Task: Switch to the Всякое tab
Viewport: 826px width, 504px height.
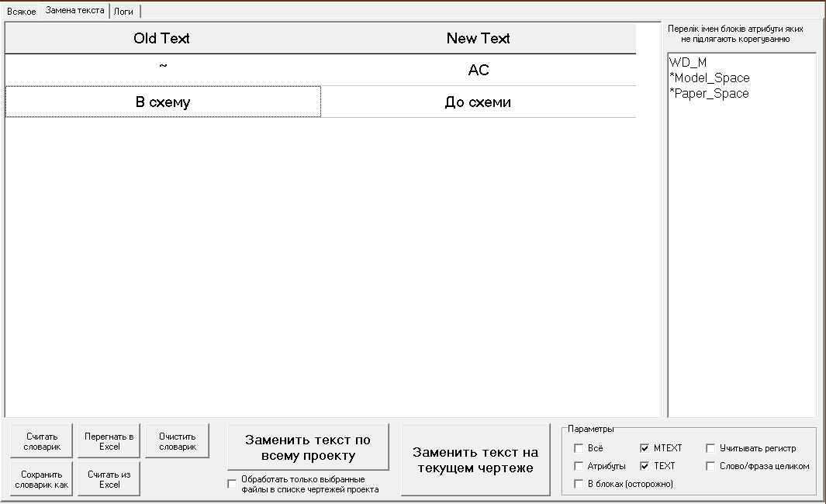Action: (21, 12)
